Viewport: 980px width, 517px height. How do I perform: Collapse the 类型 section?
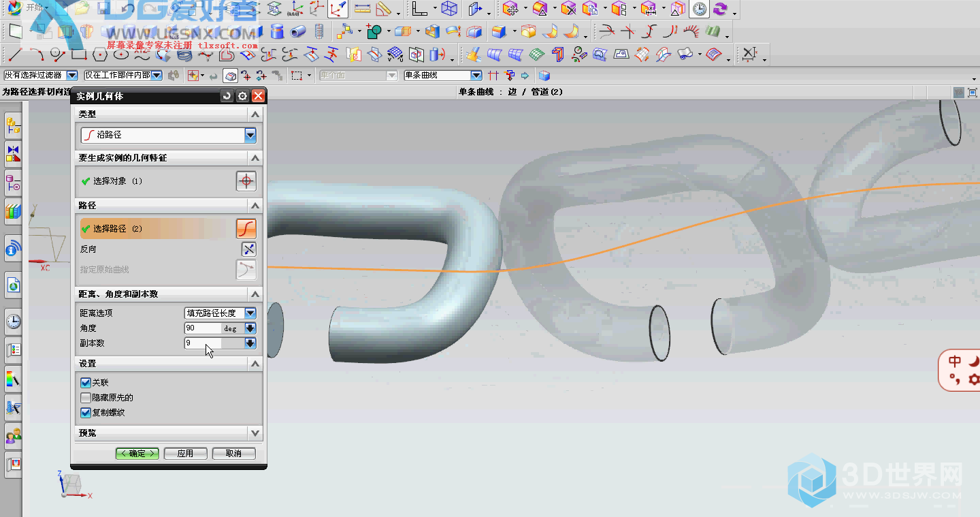[255, 114]
